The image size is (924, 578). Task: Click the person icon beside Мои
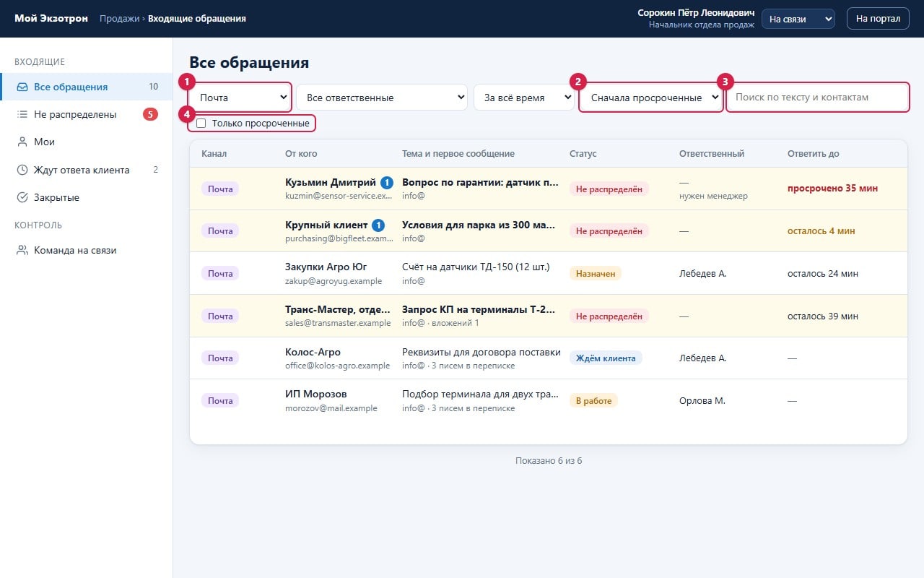pos(22,142)
